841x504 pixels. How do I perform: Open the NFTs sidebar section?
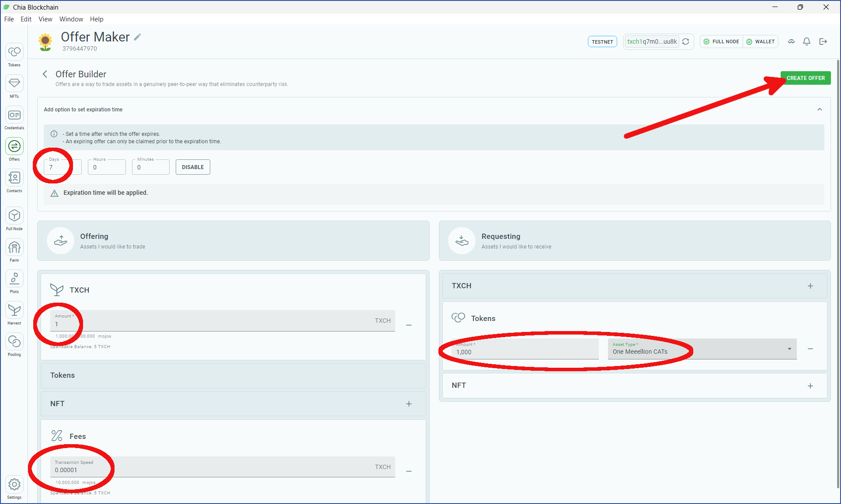14,87
